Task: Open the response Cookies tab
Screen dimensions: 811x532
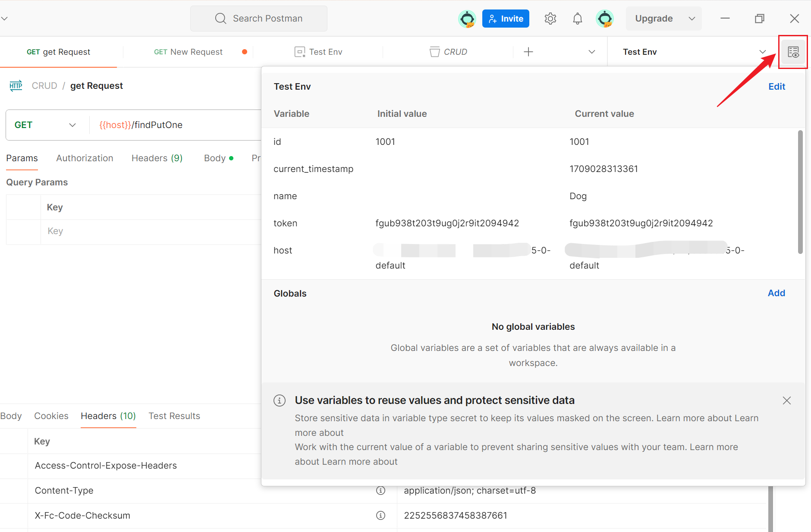Action: click(x=51, y=416)
